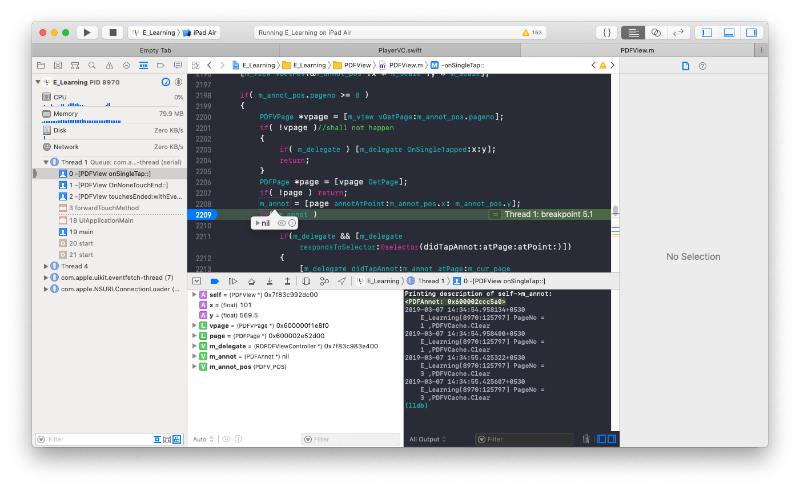
Task: Toggle breakpoint activation in the debug bar
Action: click(x=215, y=282)
